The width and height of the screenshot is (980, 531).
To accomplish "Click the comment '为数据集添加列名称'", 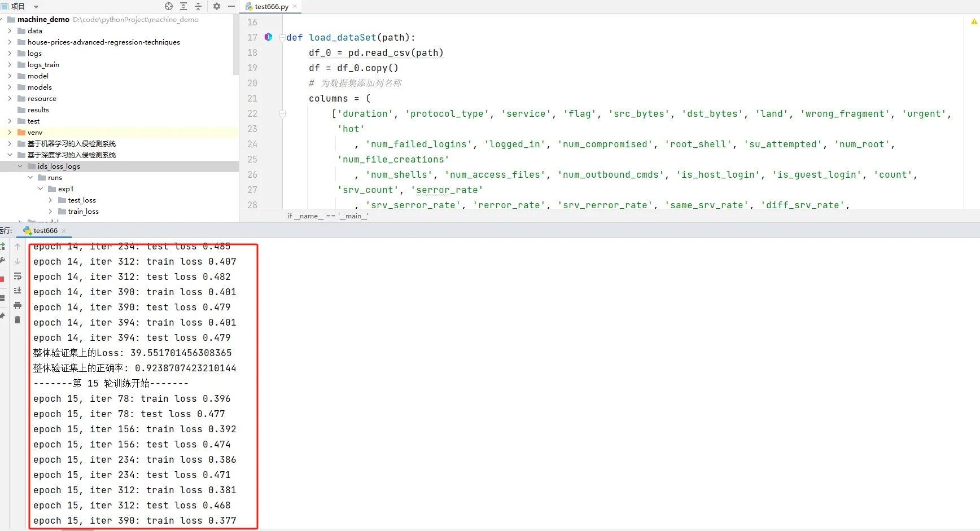I will tap(361, 83).
